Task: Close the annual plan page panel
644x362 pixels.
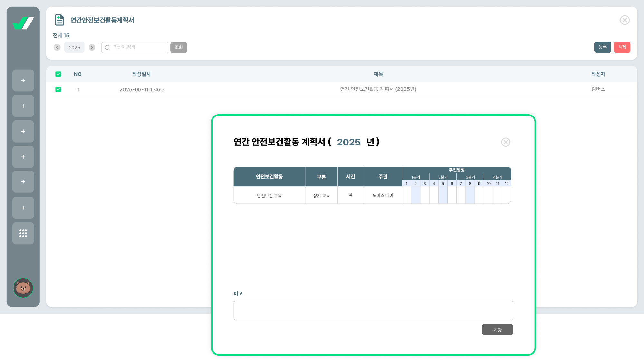Action: tap(625, 20)
